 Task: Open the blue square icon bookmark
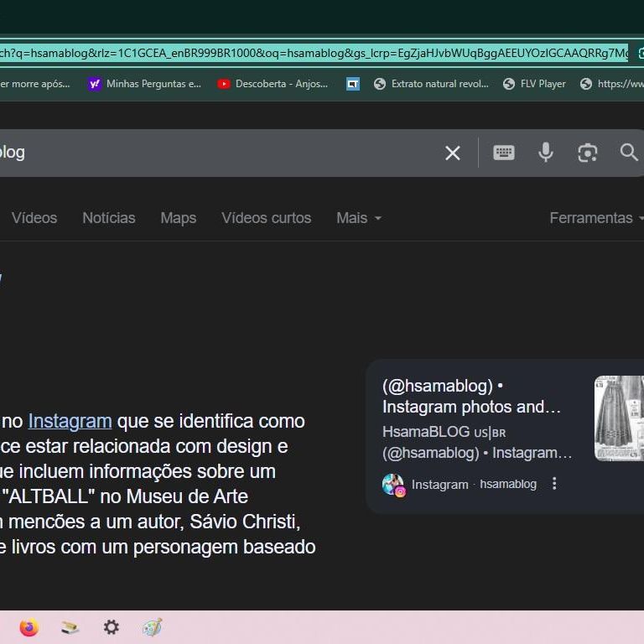353,84
